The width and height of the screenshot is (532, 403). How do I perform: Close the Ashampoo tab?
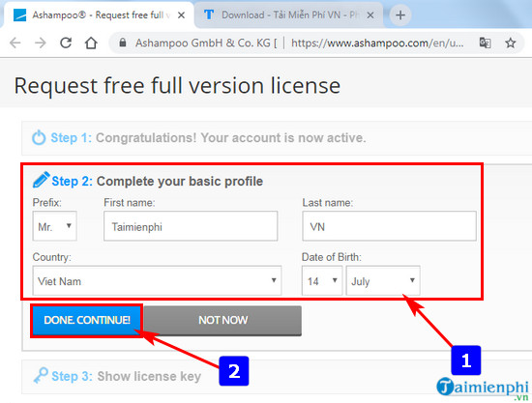(x=182, y=15)
